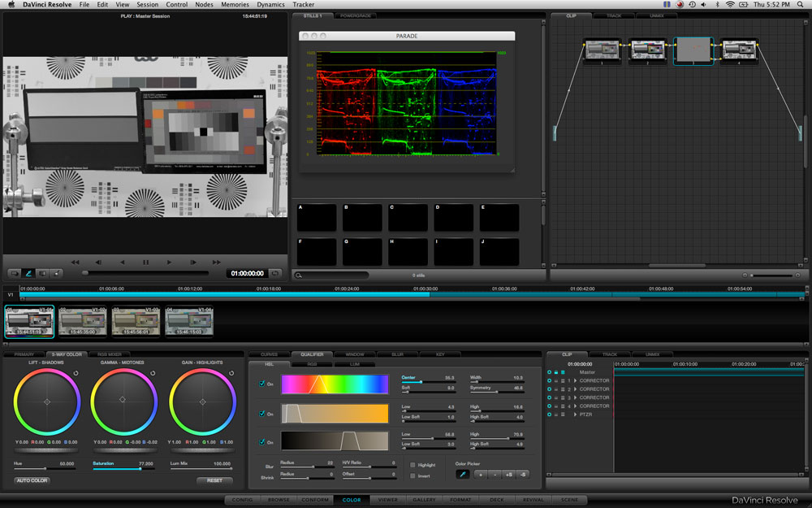812x508 pixels.
Task: Click the loop icon beside the timecode
Action: 275,273
